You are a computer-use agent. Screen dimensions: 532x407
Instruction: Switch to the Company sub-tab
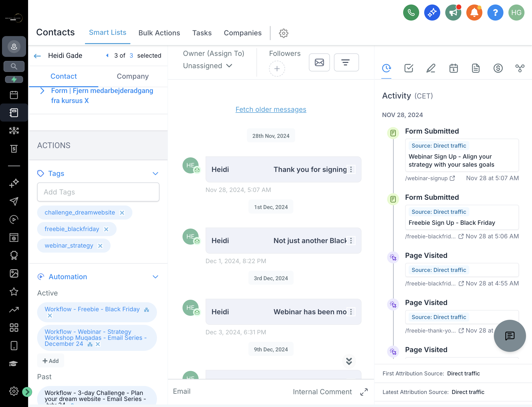coord(133,76)
